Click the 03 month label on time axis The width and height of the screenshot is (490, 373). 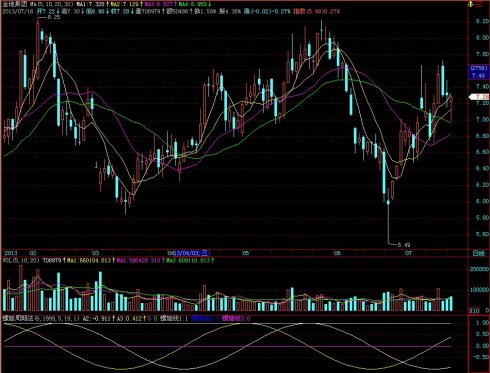click(x=95, y=253)
